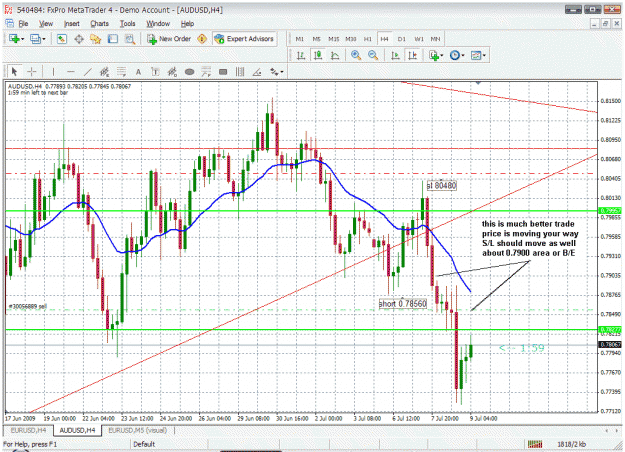This screenshot has height=452, width=625.
Task: Open the Profiles icon in toolbar
Action: [x=35, y=39]
